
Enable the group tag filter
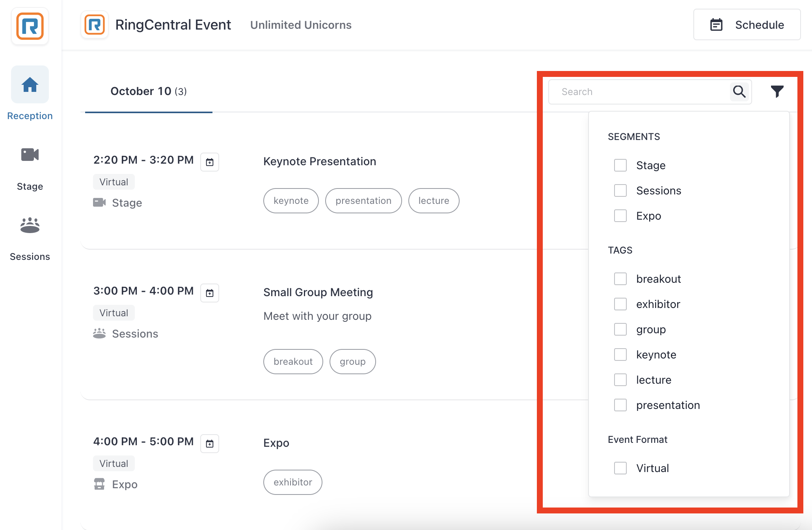point(620,329)
